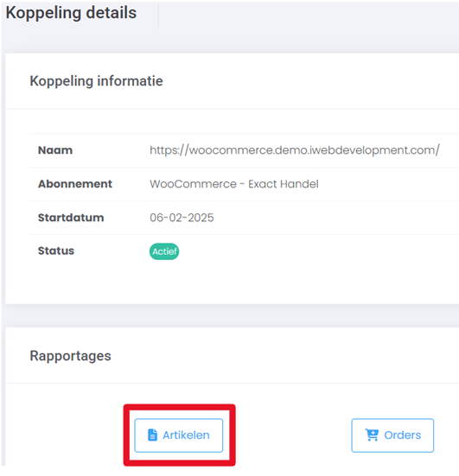Click the shopping cart icon beside Orders
This screenshot has width=459, height=476.
click(x=372, y=435)
